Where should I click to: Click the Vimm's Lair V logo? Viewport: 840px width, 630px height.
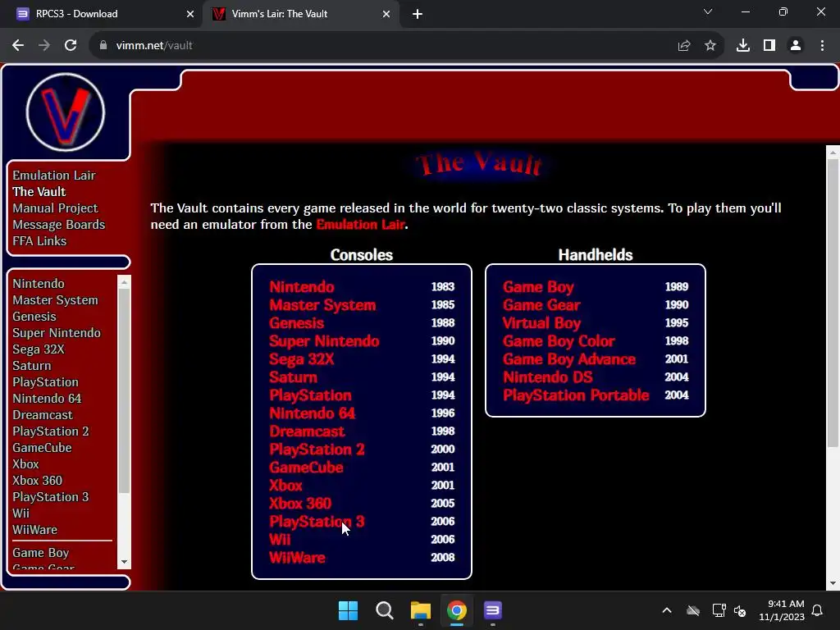(66, 112)
